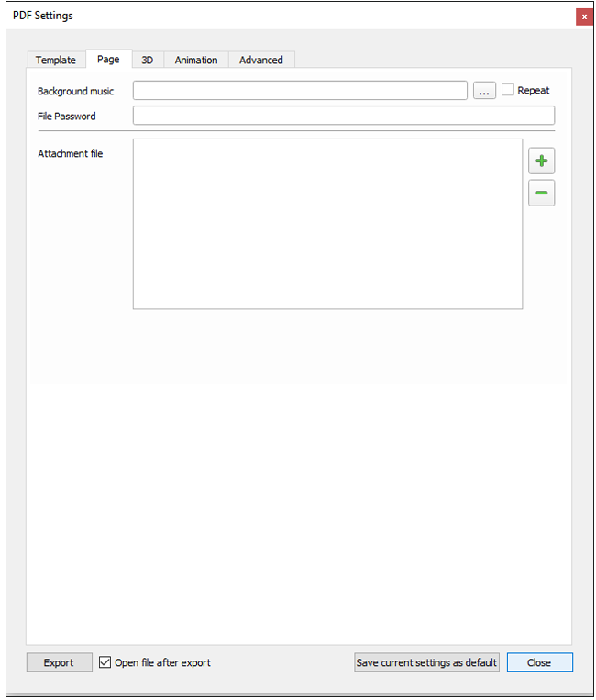Click inside the File Password field
This screenshot has width=596, height=700.
pos(343,116)
